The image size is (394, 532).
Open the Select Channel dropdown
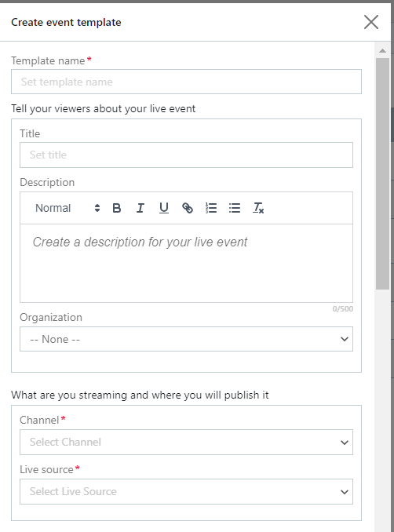click(186, 442)
